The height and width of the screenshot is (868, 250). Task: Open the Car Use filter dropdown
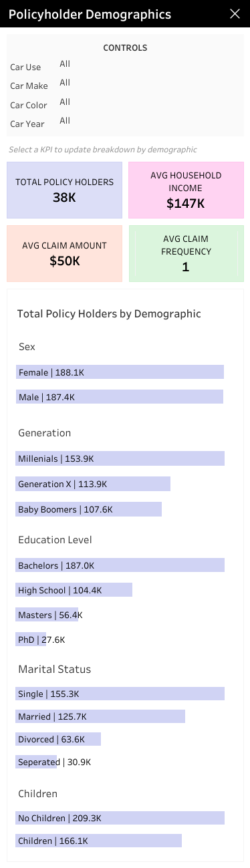(65, 64)
